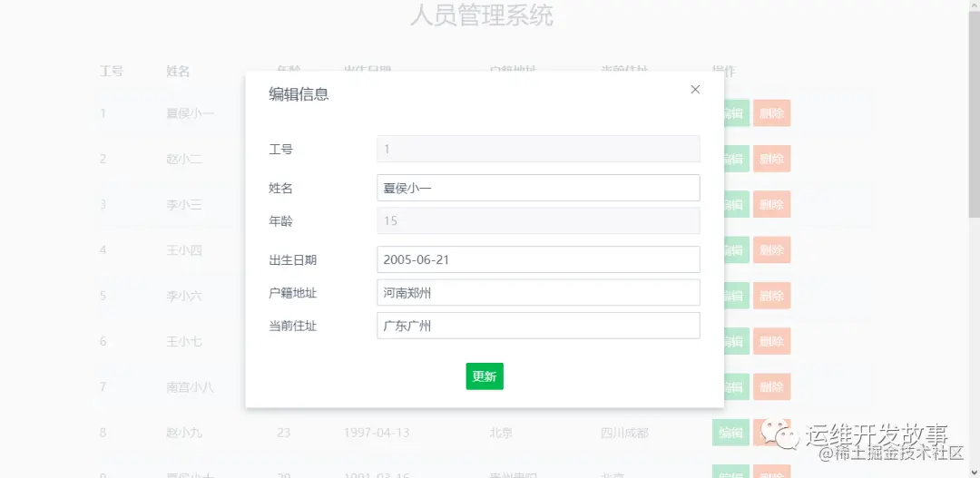Click 删除 button in row 4
This screenshot has width=980, height=478.
pyautogui.click(x=772, y=250)
